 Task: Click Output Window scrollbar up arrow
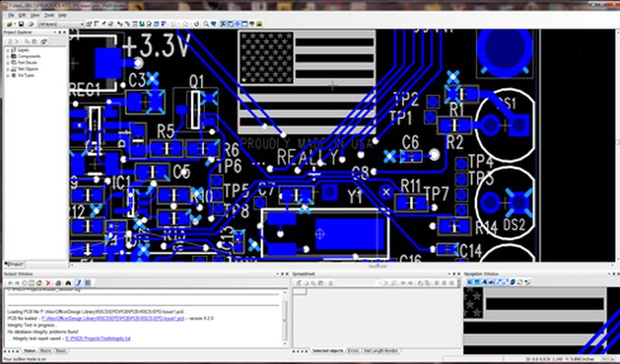285,293
